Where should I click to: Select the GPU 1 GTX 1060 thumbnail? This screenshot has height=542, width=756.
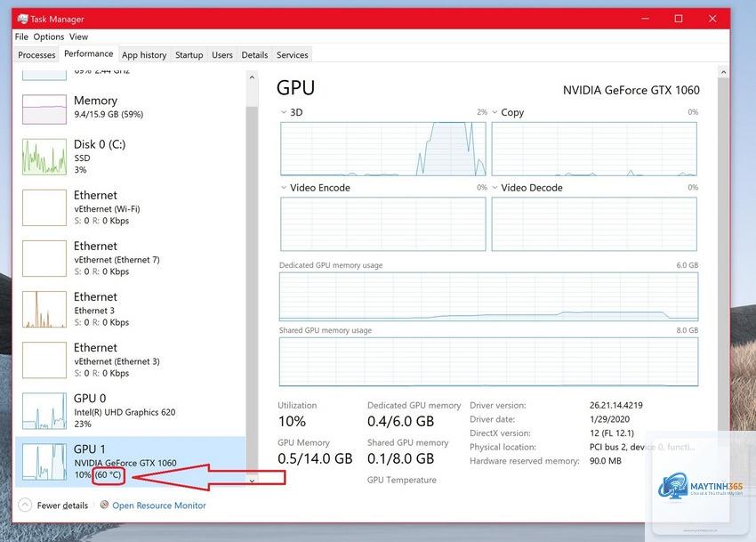pos(44,462)
